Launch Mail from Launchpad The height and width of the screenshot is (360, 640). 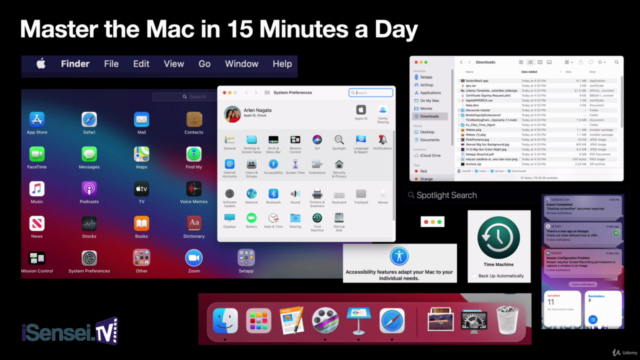pyautogui.click(x=141, y=120)
